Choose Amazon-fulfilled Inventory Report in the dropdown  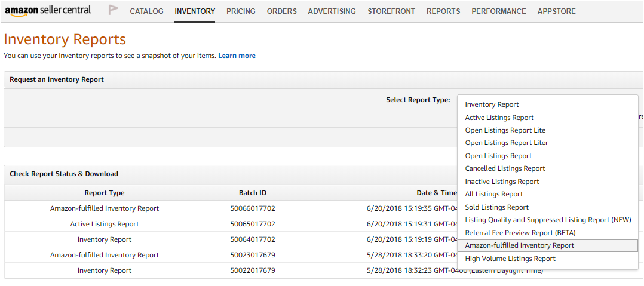point(547,245)
